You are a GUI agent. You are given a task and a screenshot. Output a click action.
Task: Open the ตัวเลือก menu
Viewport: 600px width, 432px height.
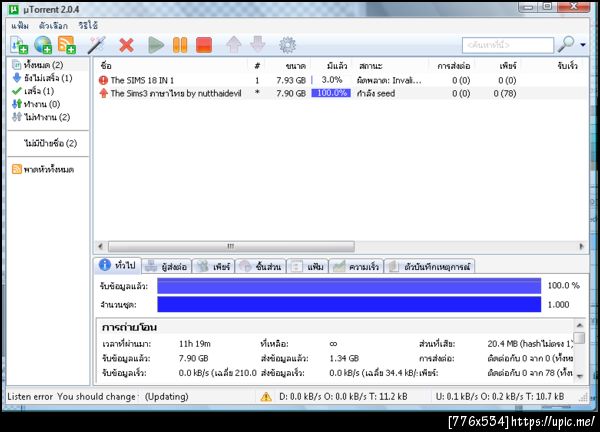click(x=53, y=26)
